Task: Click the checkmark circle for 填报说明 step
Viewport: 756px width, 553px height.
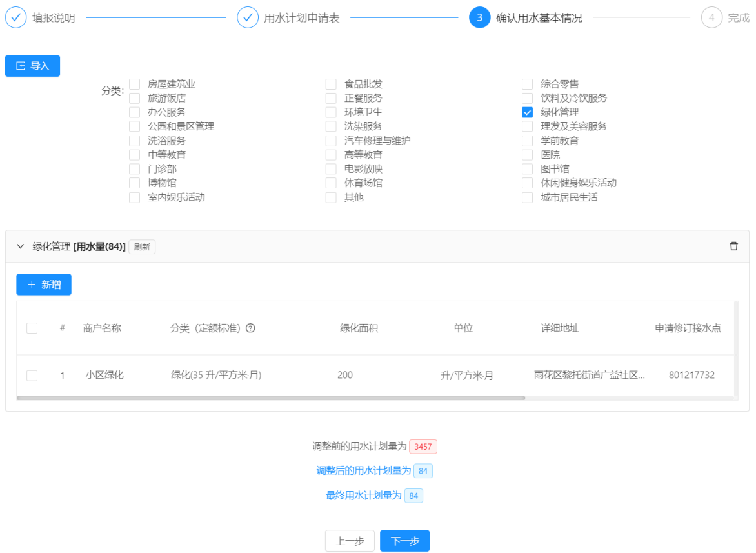Action: point(16,18)
